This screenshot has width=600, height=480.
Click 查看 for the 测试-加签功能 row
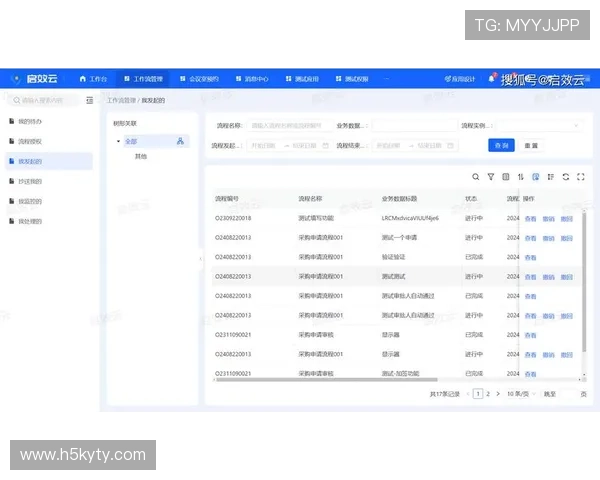point(530,374)
